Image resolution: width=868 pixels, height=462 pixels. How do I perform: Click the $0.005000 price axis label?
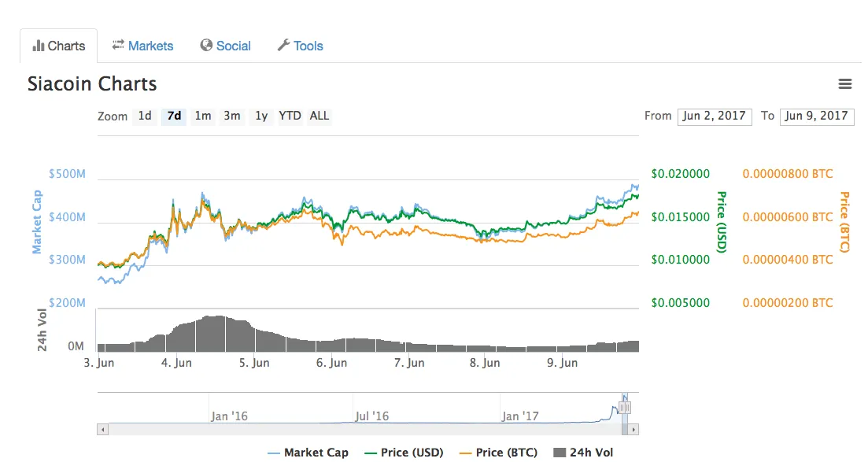[x=681, y=303]
